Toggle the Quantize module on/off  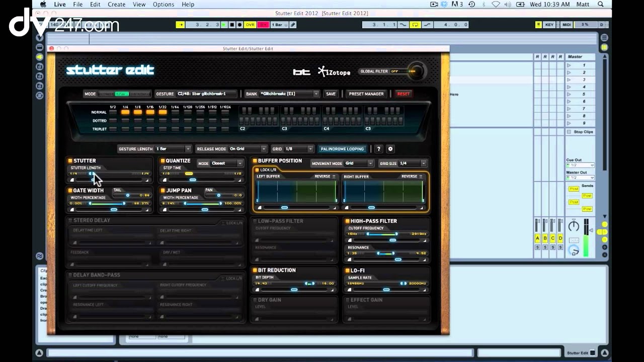[163, 161]
